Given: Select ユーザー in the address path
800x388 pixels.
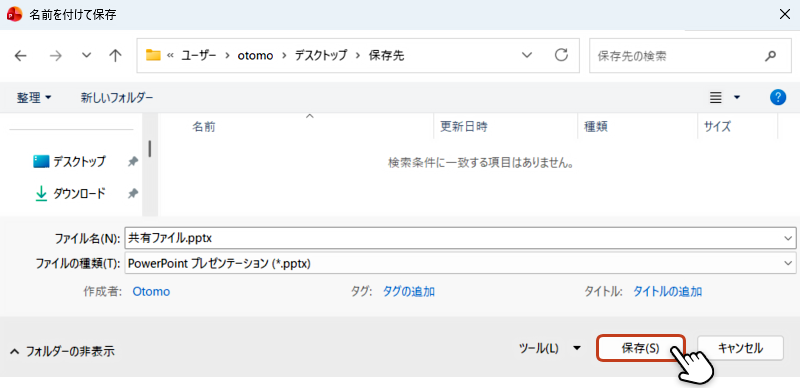Looking at the screenshot, I should click(198, 56).
